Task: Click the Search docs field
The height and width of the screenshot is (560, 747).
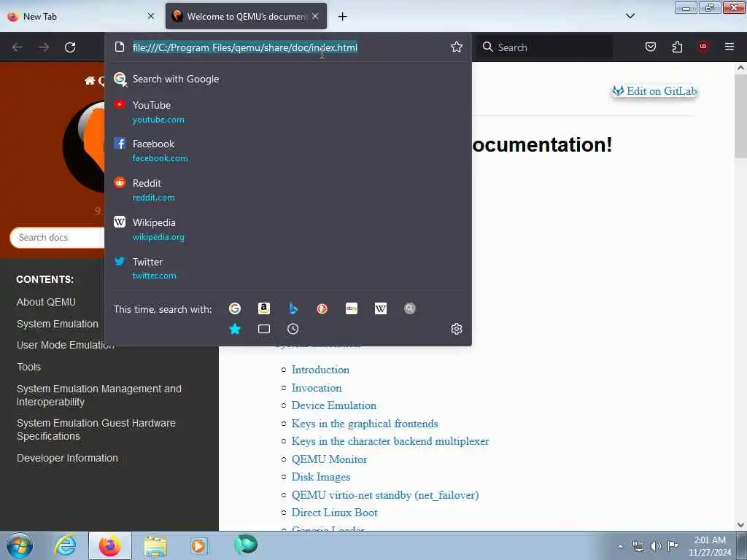Action: point(57,237)
